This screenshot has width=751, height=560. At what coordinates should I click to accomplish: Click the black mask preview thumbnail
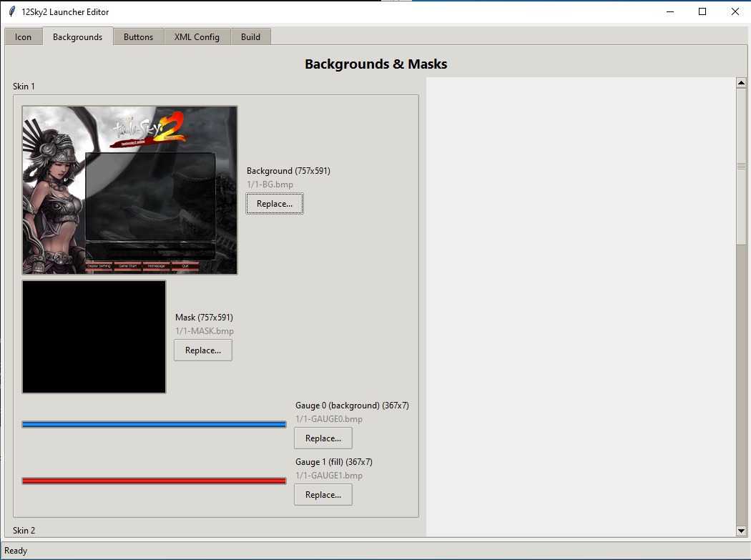point(94,337)
